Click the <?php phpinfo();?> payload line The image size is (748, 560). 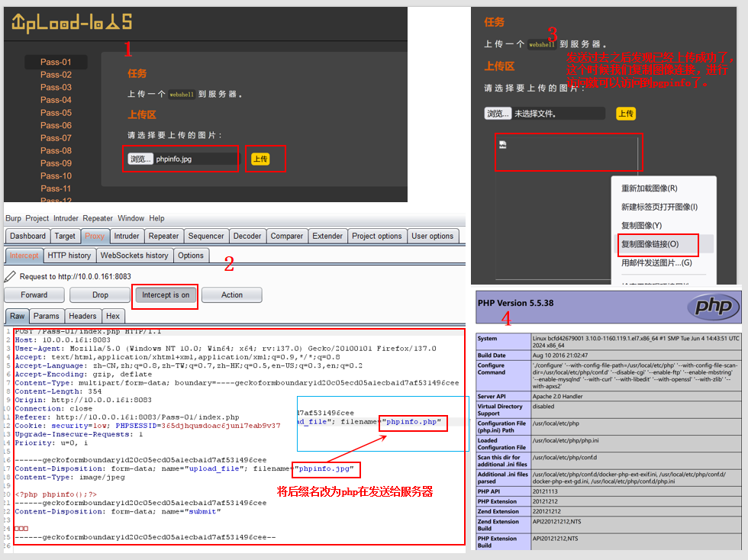point(56,494)
